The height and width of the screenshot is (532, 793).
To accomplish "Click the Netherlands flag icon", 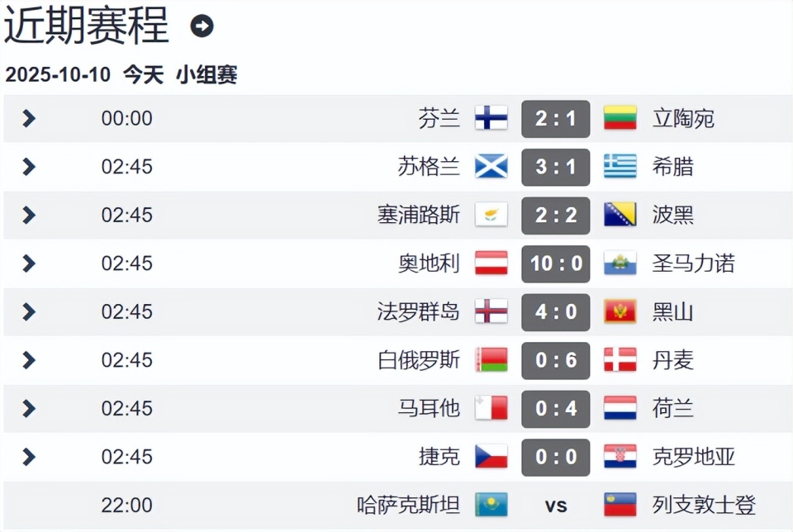I will 620,408.
